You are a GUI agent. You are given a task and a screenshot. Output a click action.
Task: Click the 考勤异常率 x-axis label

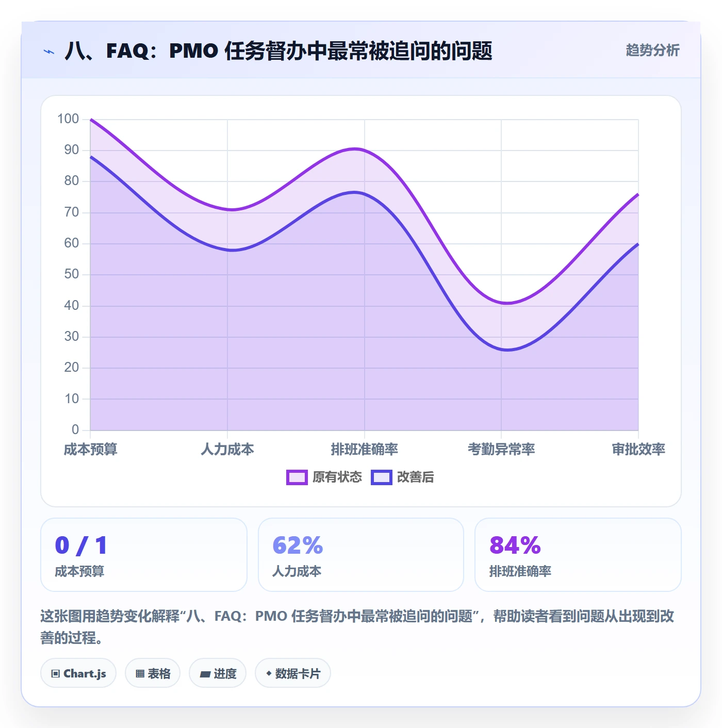tap(501, 450)
